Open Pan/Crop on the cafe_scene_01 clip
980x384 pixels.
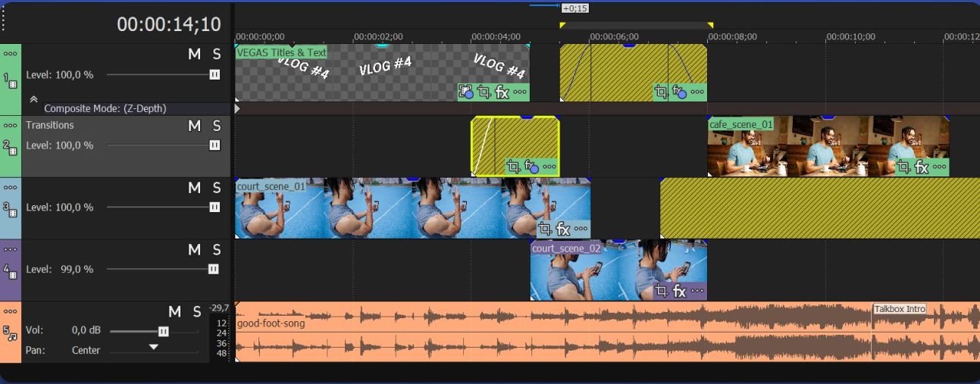[x=903, y=167]
